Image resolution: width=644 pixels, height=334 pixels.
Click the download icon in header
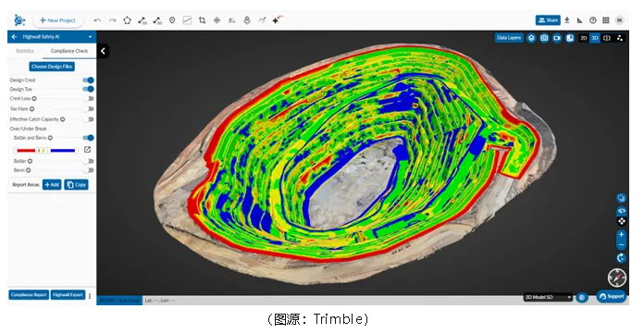[x=567, y=20]
